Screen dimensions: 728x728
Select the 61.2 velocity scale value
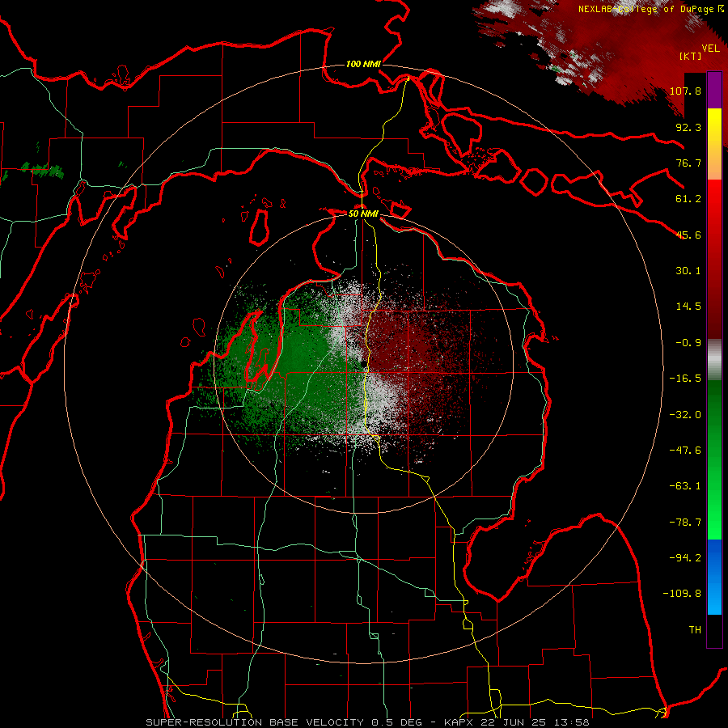[688, 199]
